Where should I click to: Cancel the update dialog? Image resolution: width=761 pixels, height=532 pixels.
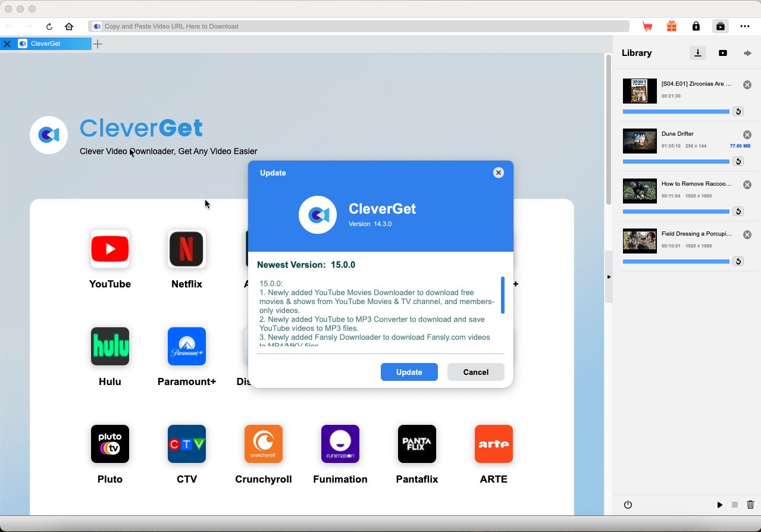[x=476, y=372]
